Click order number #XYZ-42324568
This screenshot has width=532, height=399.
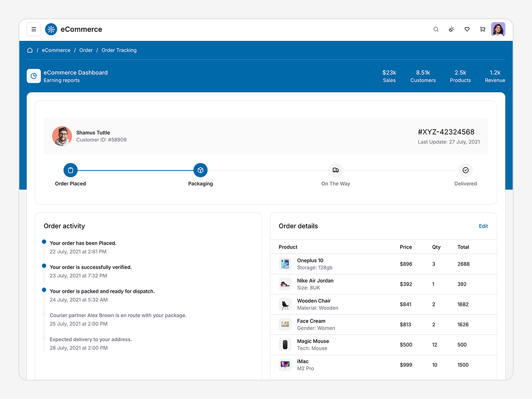446,132
